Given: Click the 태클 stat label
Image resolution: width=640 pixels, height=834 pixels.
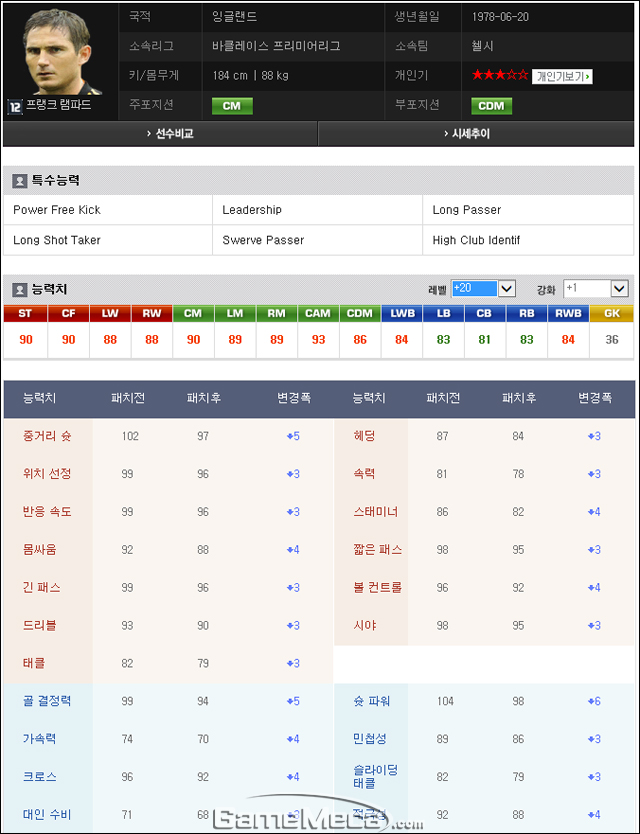Looking at the screenshot, I should pyautogui.click(x=34, y=663).
